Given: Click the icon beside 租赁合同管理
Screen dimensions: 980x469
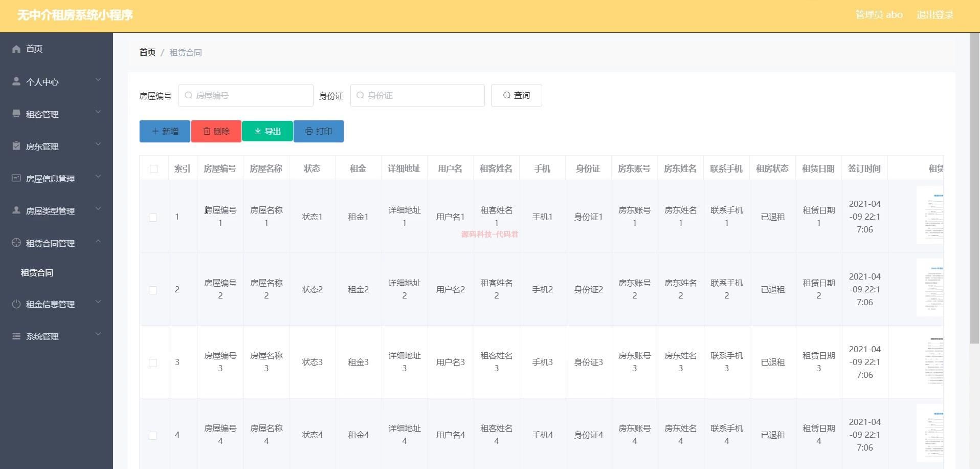Looking at the screenshot, I should click(x=16, y=243).
